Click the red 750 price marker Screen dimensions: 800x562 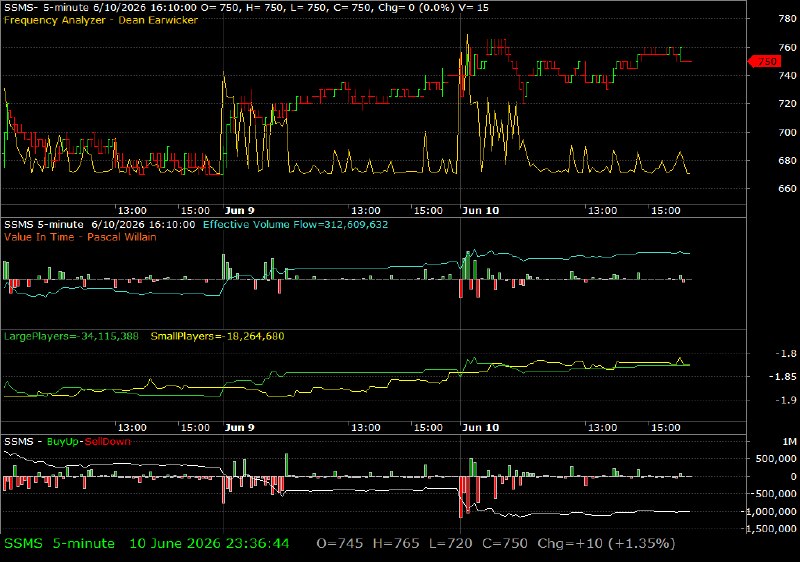point(764,62)
